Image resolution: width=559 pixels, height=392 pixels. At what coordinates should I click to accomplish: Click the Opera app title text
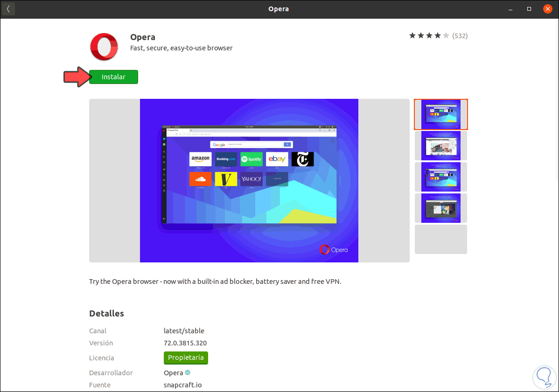point(143,37)
